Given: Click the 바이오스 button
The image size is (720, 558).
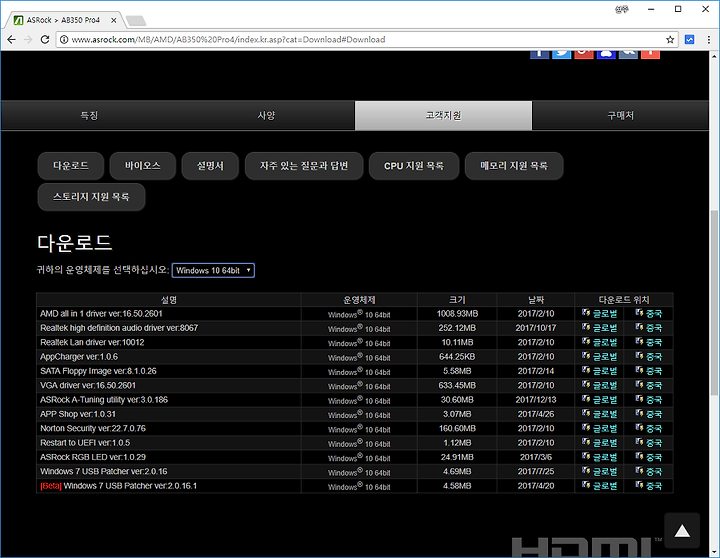Looking at the screenshot, I should click(143, 166).
